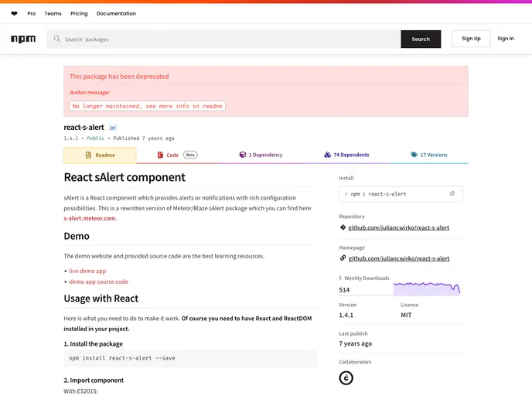Image resolution: width=532 pixels, height=396 pixels.
Task: Click the Beta badge on Code tab
Action: point(190,155)
